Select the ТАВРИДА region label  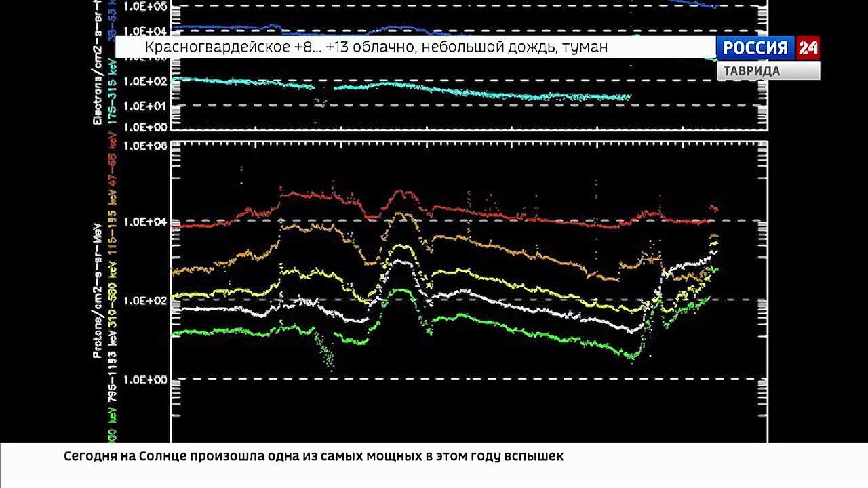click(x=751, y=71)
